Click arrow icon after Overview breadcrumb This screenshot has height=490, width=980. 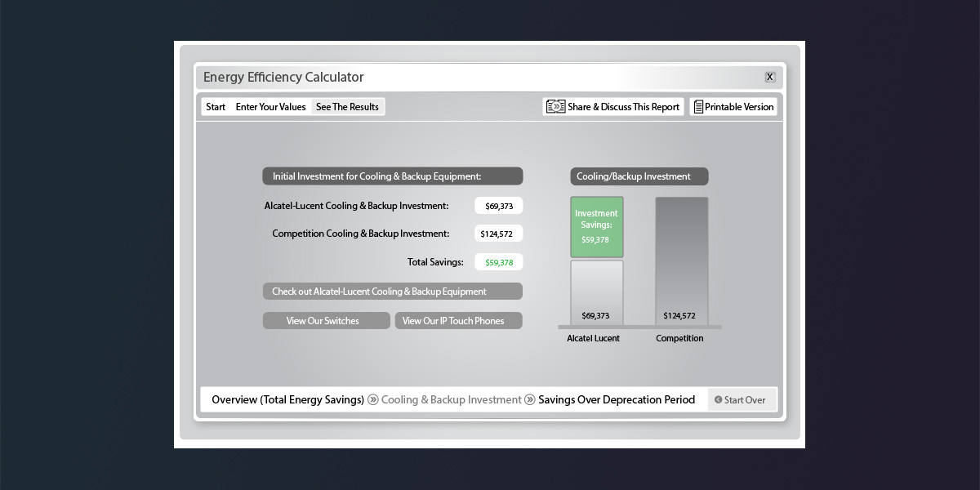(373, 400)
